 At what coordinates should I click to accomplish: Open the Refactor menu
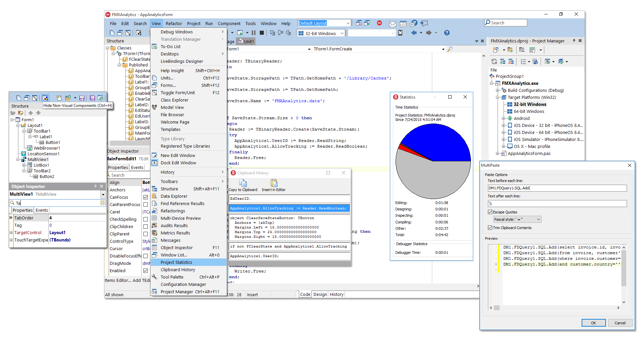tap(174, 23)
